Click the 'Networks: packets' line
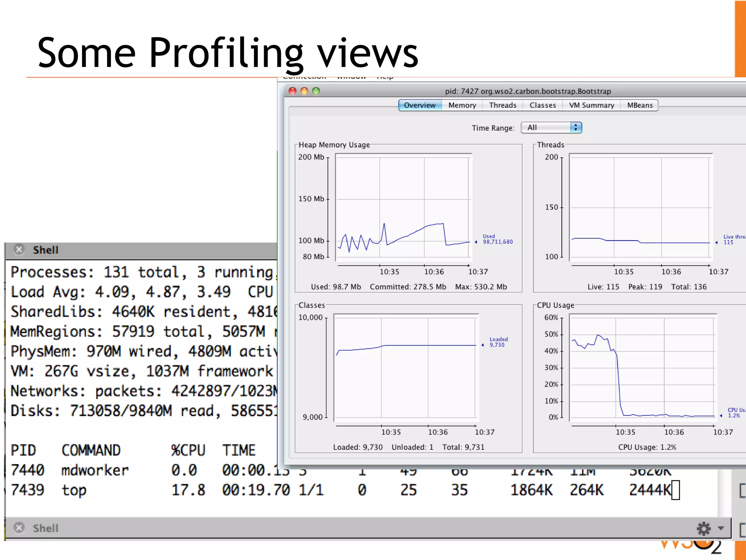This screenshot has width=746, height=560. coord(144,391)
